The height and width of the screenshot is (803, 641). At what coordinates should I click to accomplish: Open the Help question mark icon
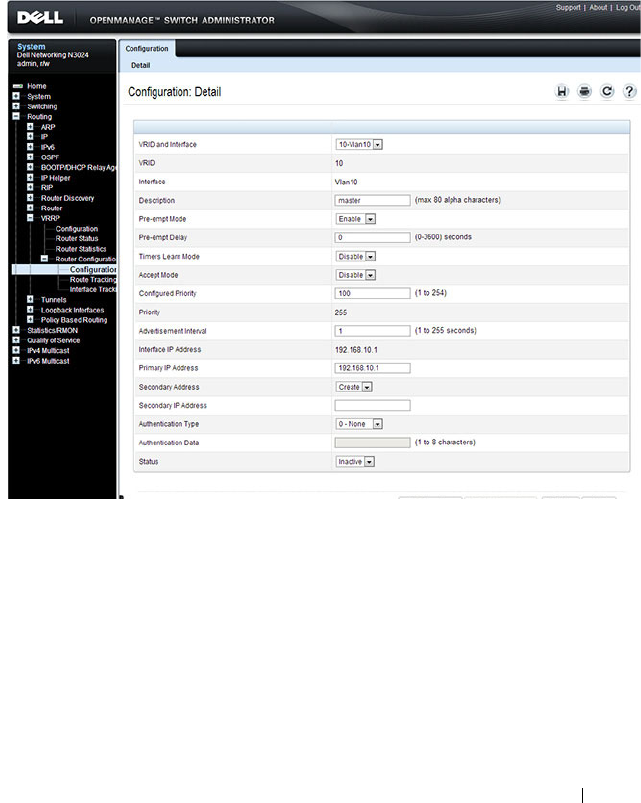(x=629, y=92)
